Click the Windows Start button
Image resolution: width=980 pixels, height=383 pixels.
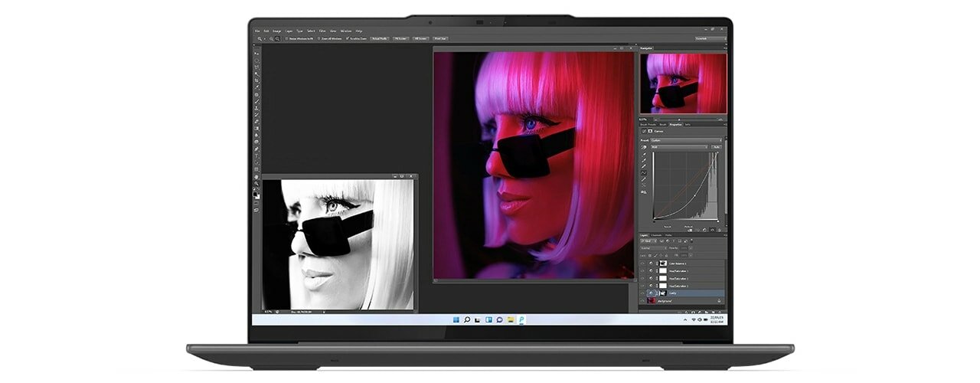click(456, 319)
